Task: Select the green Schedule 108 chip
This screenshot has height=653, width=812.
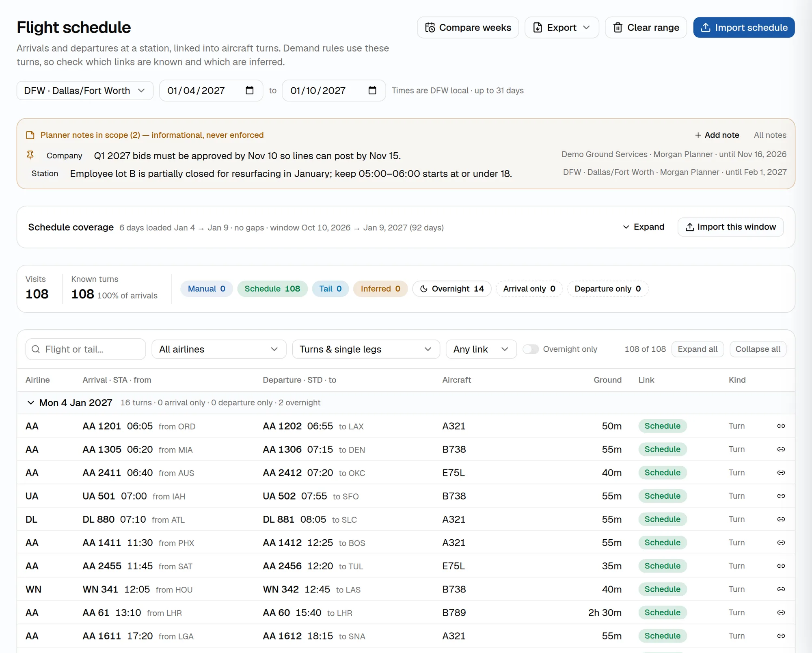Action: tap(272, 289)
